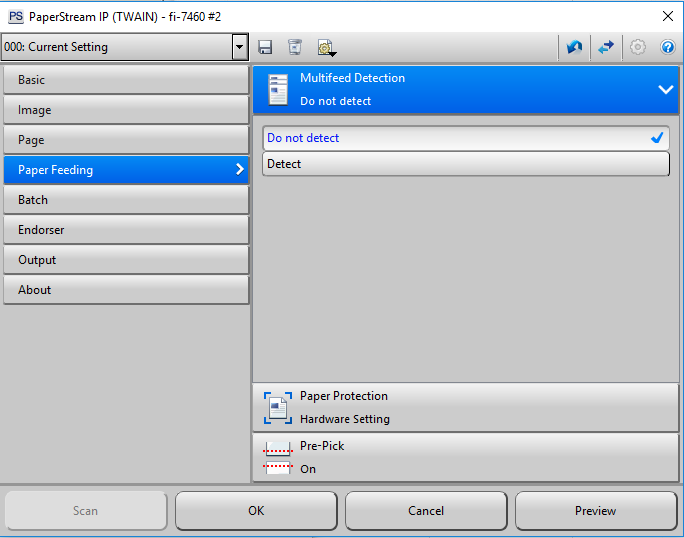This screenshot has height=538, width=684.
Task: Open the profile management gear-page icon
Action: (325, 47)
